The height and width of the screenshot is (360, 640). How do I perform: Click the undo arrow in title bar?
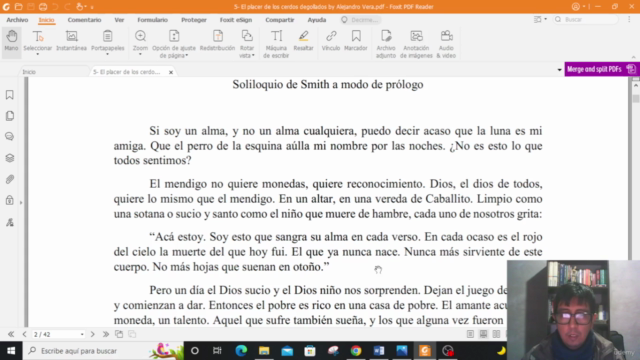[55, 7]
